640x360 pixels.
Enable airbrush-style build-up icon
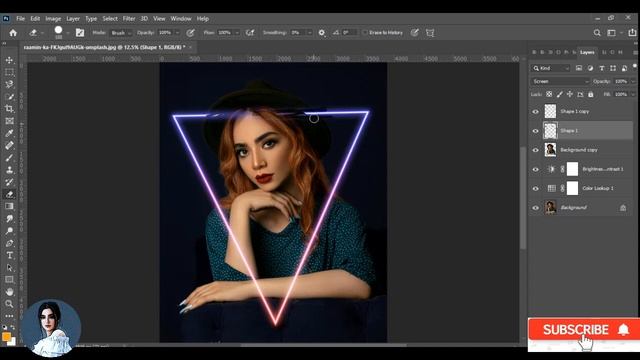click(250, 33)
